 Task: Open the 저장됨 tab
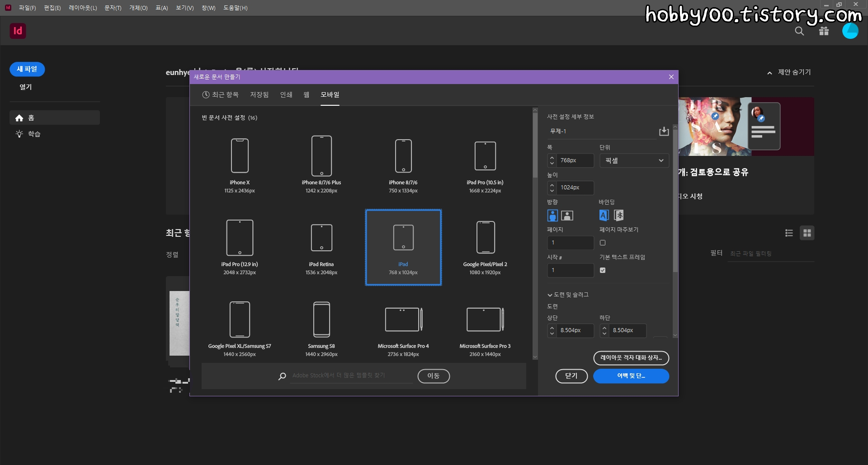tap(259, 94)
